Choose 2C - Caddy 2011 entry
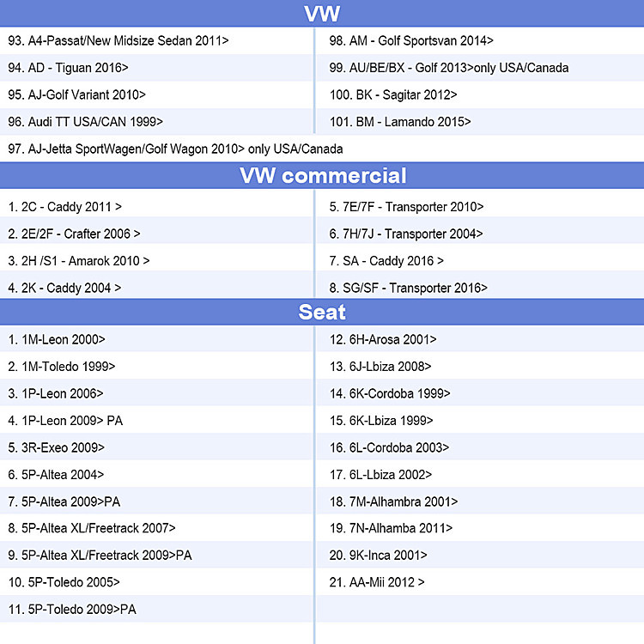 (156, 207)
